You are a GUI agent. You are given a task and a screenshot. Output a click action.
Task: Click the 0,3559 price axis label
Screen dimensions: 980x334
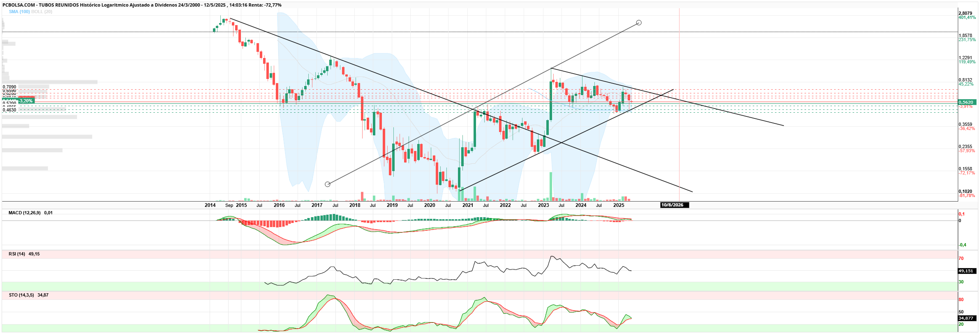click(966, 124)
